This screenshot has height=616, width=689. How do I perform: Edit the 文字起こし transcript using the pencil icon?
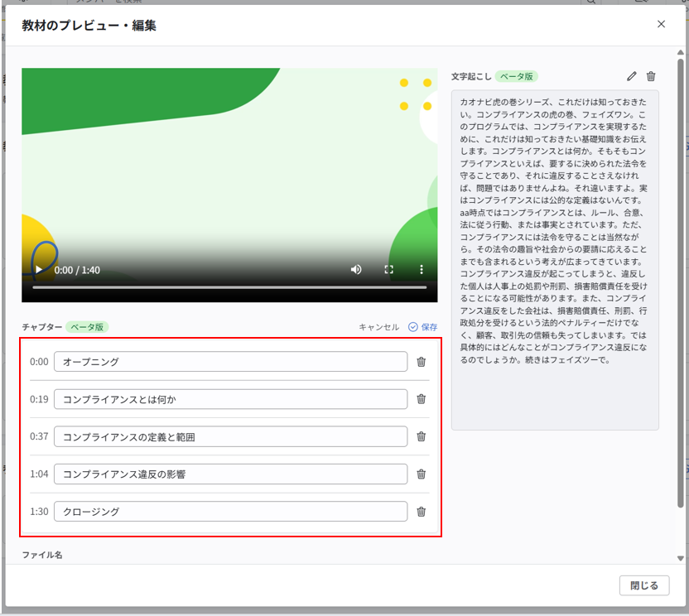click(632, 75)
